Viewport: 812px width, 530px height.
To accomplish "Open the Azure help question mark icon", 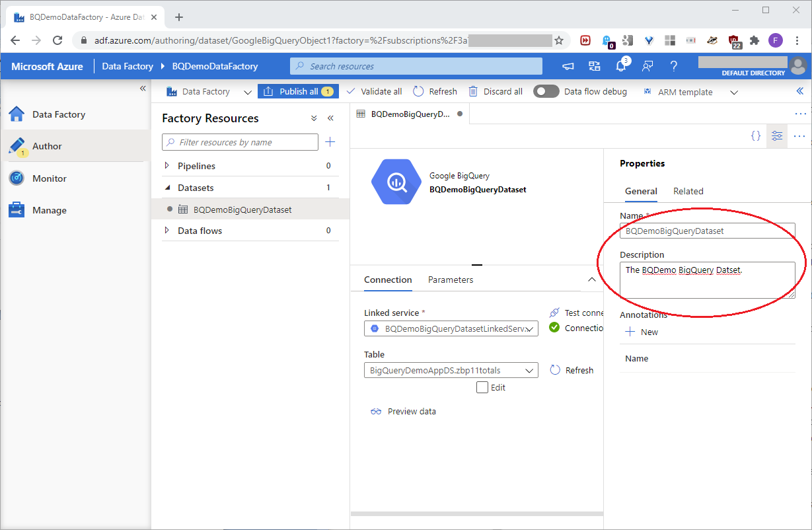I will pyautogui.click(x=673, y=66).
